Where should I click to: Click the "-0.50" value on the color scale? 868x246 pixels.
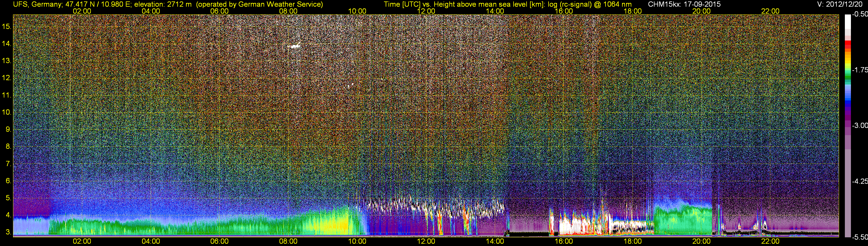[x=860, y=14]
